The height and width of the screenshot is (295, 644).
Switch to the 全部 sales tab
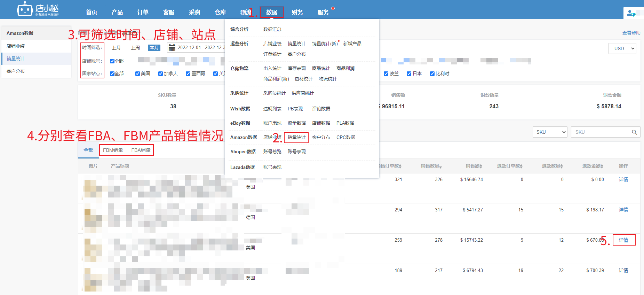point(88,150)
